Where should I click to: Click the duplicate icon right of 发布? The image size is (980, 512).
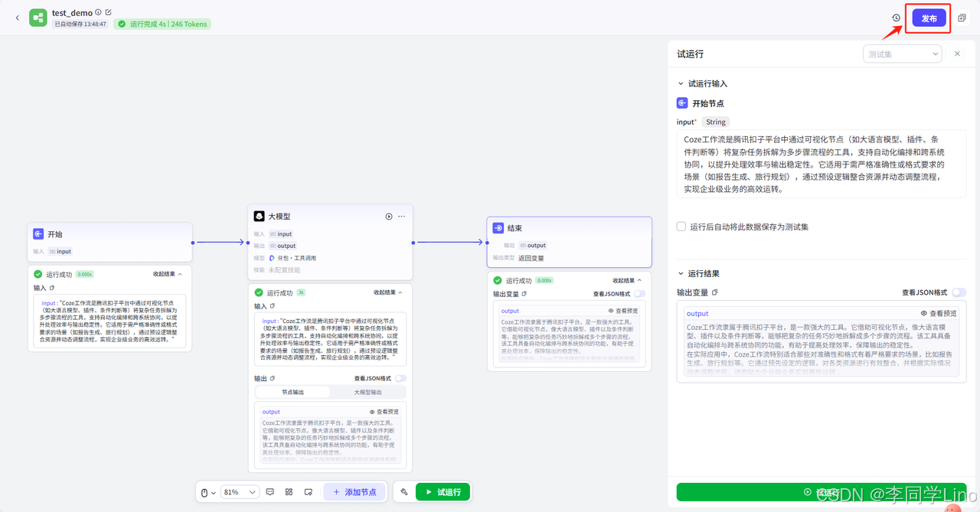point(962,18)
